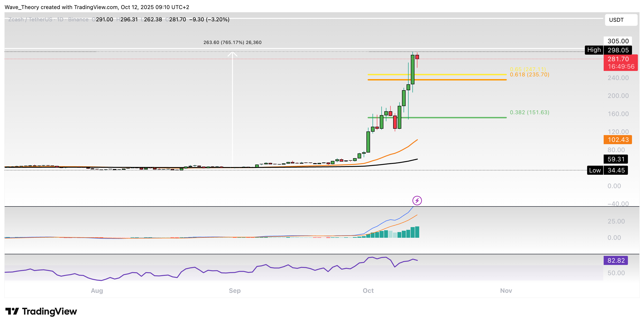Click the Oct label on the time axis
The height and width of the screenshot is (325, 644).
(368, 291)
